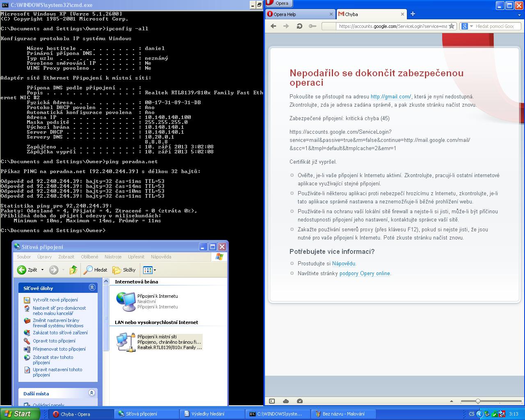The height and width of the screenshot is (420, 525).
Task: Open Změnit nastavení brány firewall link
Action: (58, 323)
